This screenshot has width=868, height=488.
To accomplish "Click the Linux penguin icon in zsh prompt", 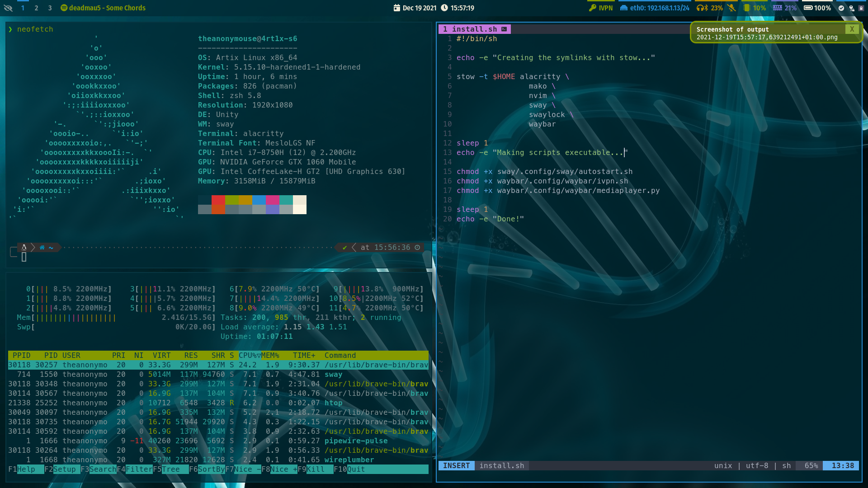I will click(24, 247).
